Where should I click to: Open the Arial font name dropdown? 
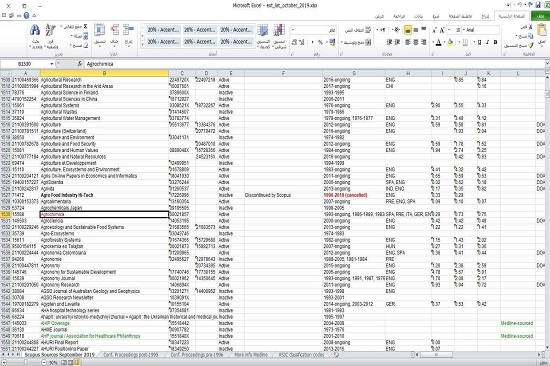click(x=481, y=30)
